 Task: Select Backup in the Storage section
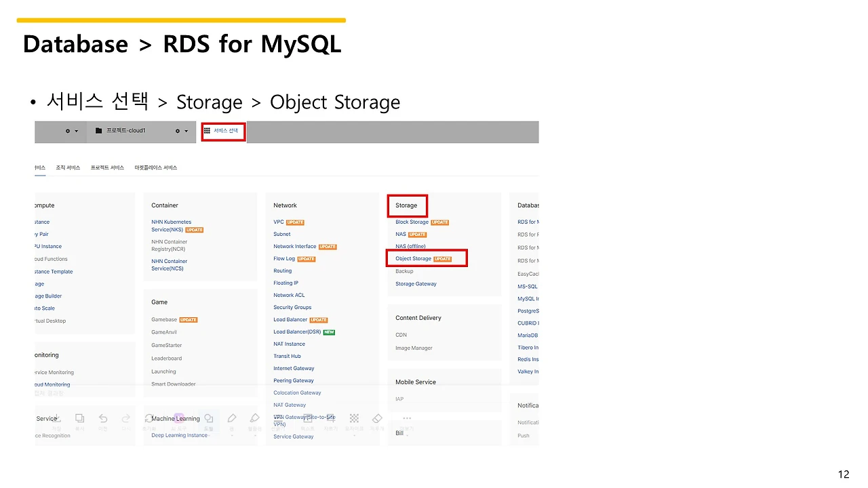click(x=404, y=271)
